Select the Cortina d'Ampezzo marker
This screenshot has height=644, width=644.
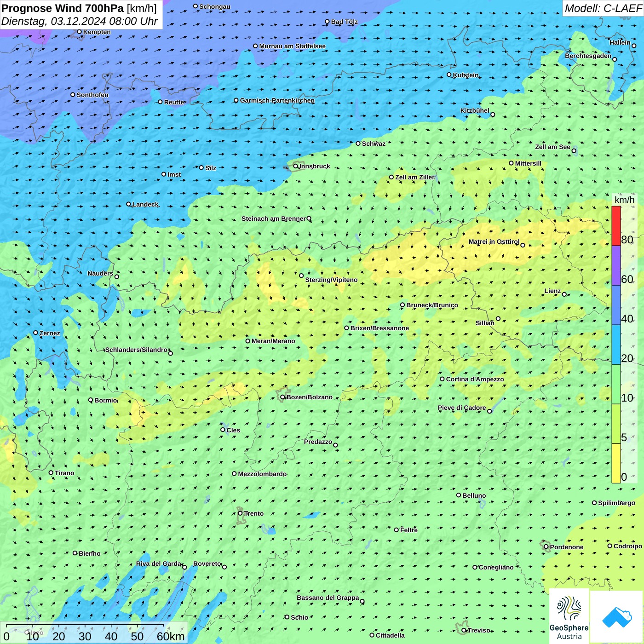443,379
